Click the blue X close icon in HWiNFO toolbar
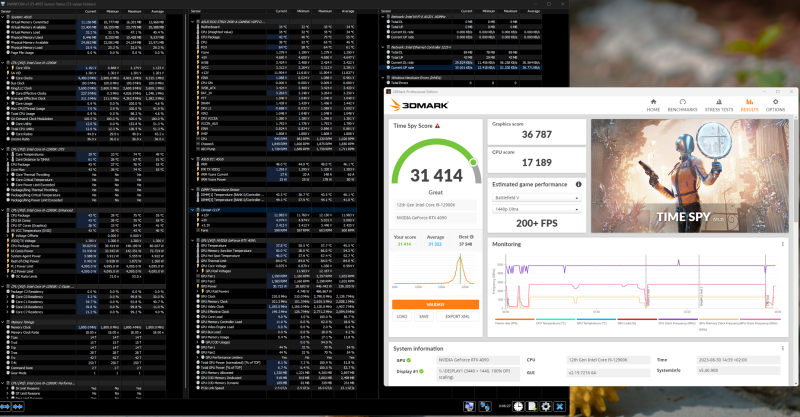This screenshot has height=417, width=800. (x=560, y=406)
